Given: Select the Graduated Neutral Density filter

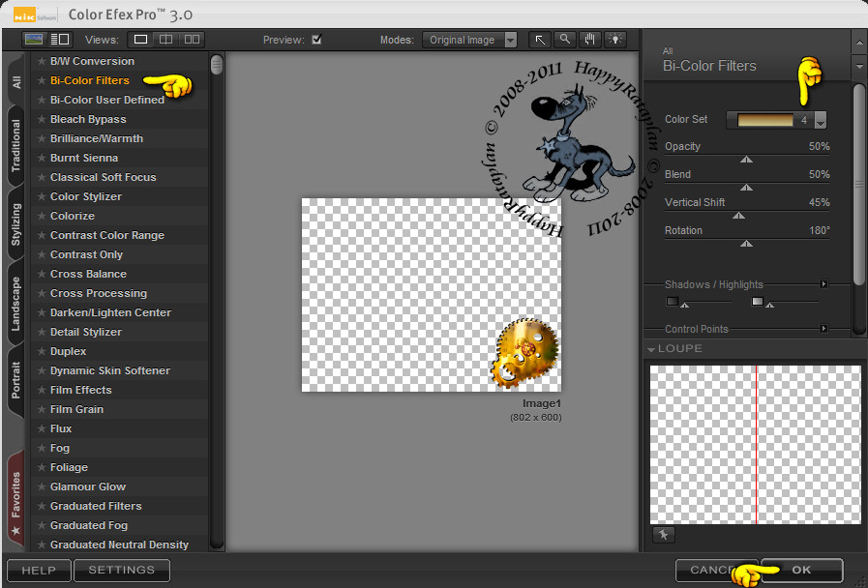Looking at the screenshot, I should 120,544.
